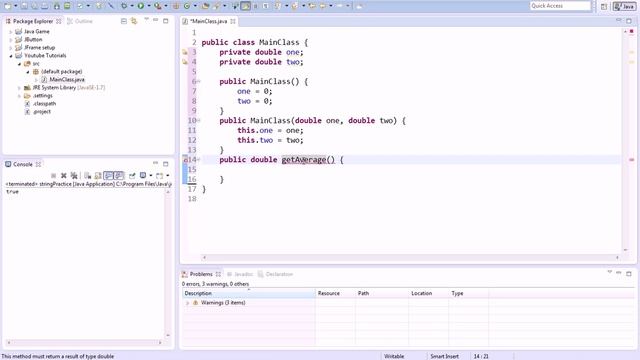Switch to the Console tab

22,164
